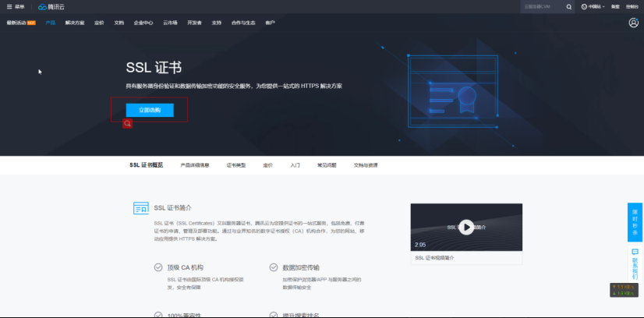The image size is (644, 318).
Task: Open 最新活动 in the top navigation
Action: click(x=16, y=23)
